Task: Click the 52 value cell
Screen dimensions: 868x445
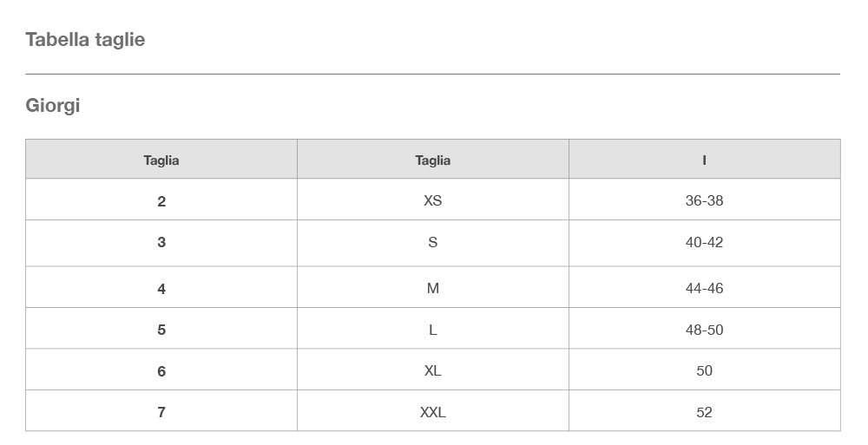Action: 704,410
